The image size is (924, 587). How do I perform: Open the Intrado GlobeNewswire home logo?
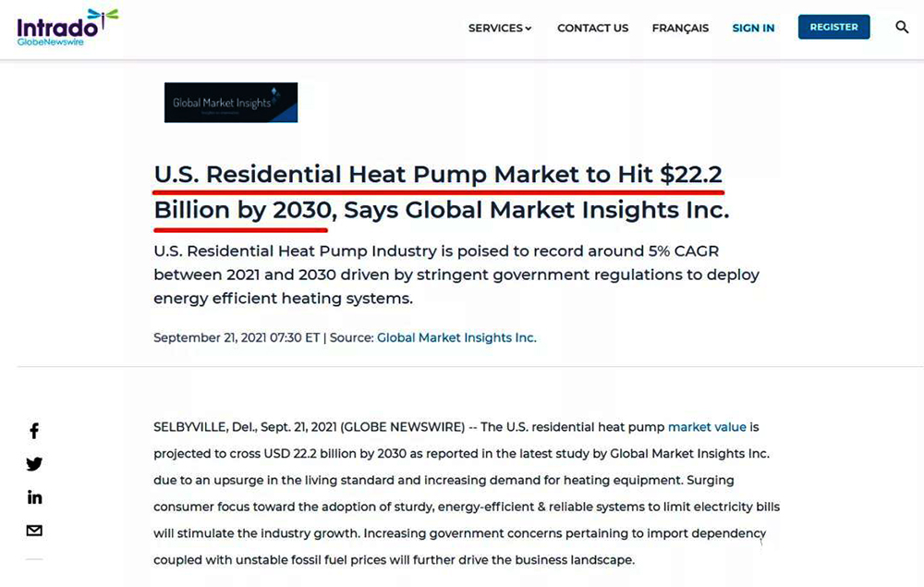coord(67,27)
